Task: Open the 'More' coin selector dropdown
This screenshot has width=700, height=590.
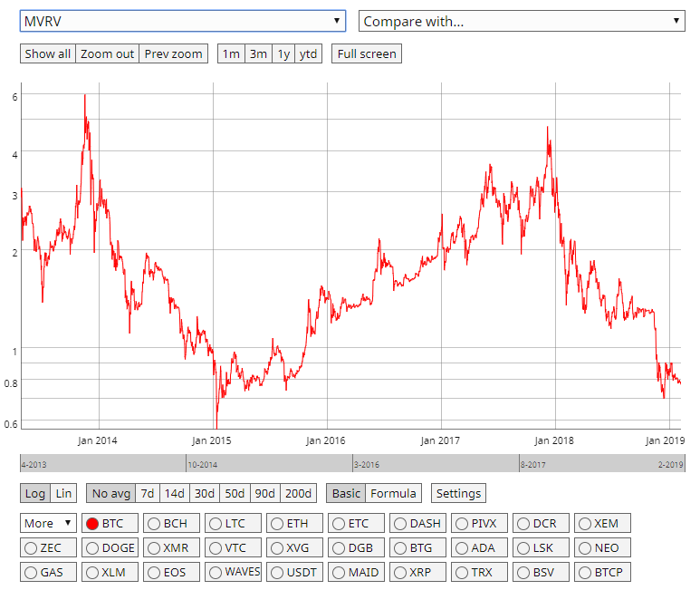Action: coord(49,523)
